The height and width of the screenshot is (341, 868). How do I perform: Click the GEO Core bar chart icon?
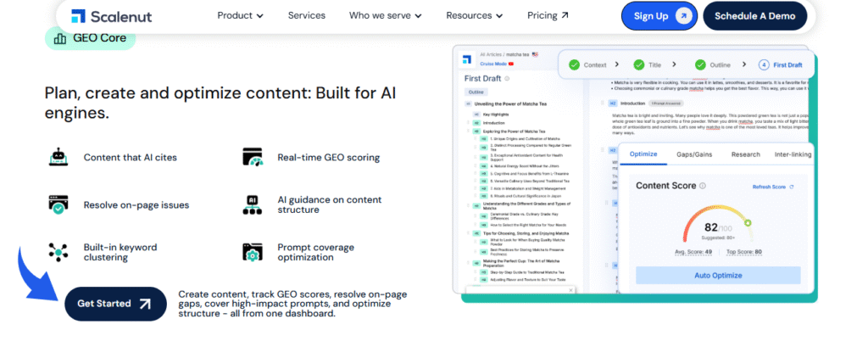(59, 37)
